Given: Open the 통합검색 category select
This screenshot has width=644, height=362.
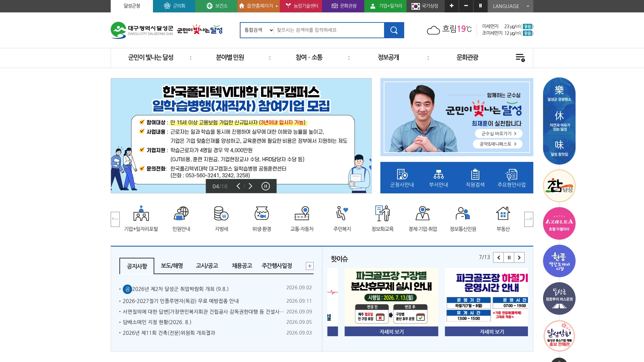Looking at the screenshot, I should [x=259, y=30].
